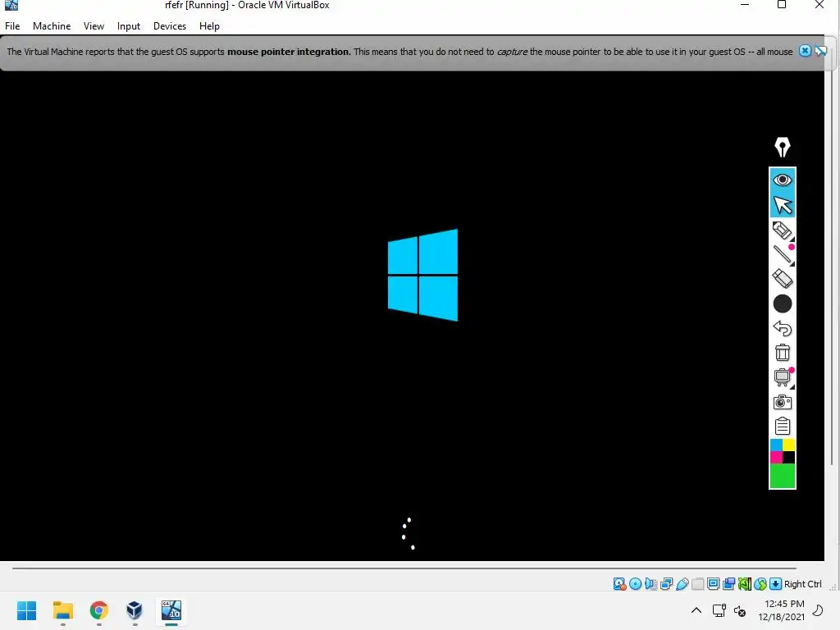Click the hard disk activity status icon
The height and width of the screenshot is (630, 840).
620,584
